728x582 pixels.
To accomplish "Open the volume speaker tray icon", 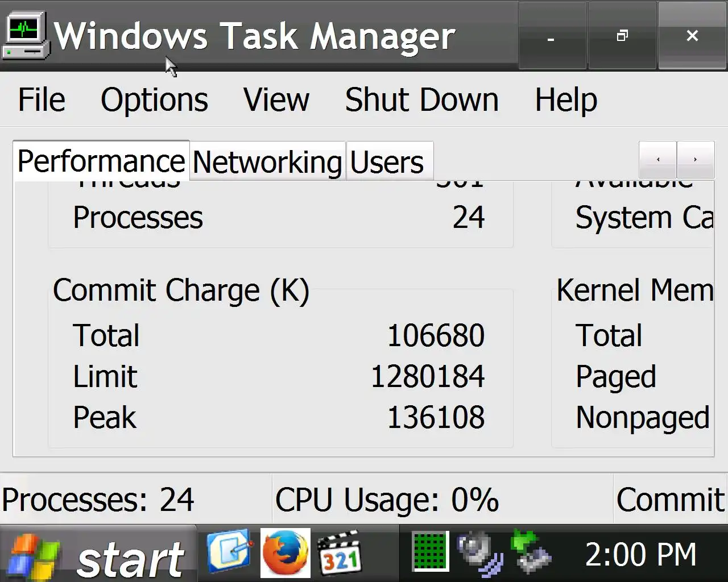I will [479, 552].
